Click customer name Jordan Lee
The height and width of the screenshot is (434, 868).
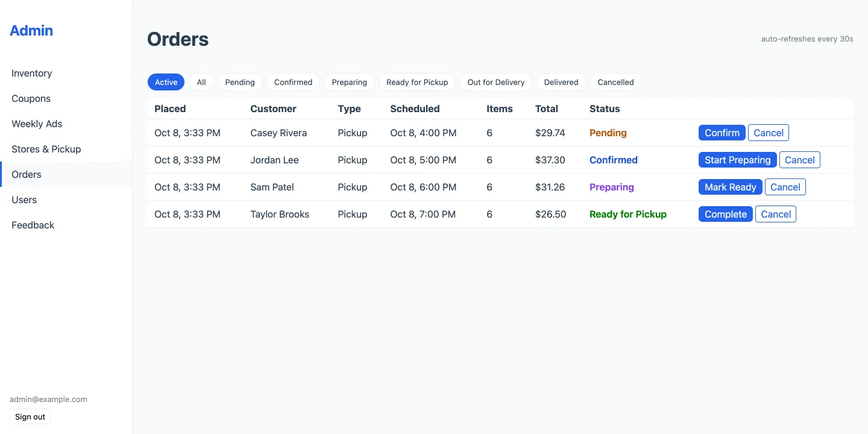274,160
